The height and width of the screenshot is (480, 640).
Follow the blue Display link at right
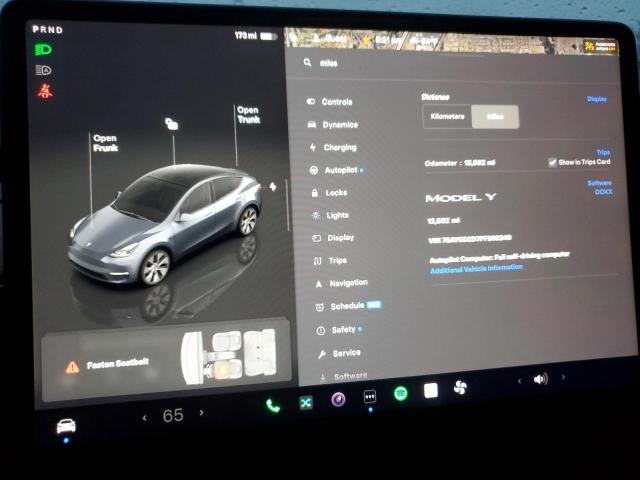pyautogui.click(x=597, y=99)
